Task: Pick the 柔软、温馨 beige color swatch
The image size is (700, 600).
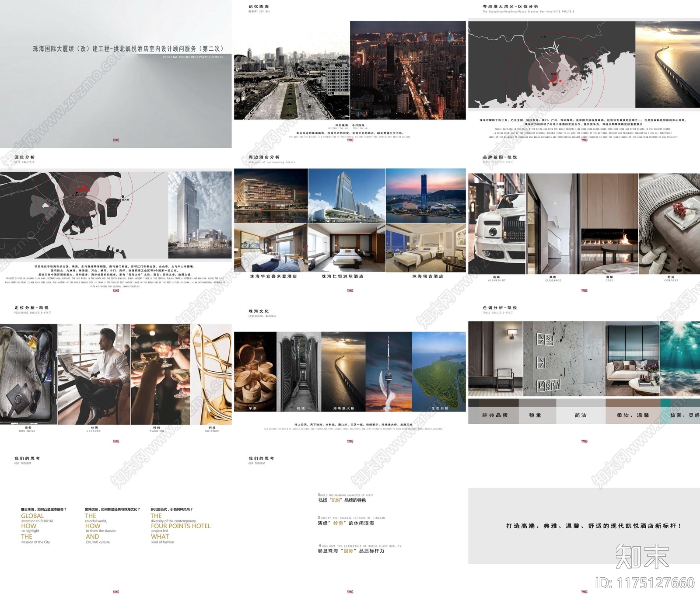Action: point(633,412)
